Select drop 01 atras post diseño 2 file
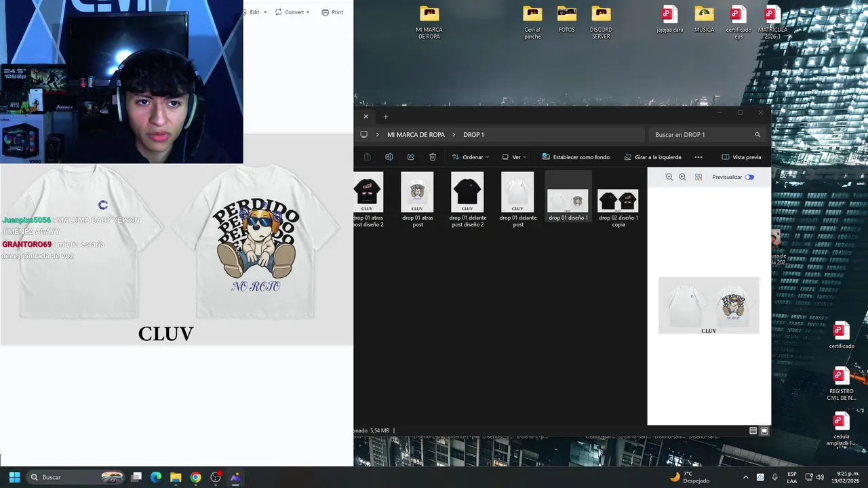Screen dimensions: 868x488 click(x=368, y=199)
